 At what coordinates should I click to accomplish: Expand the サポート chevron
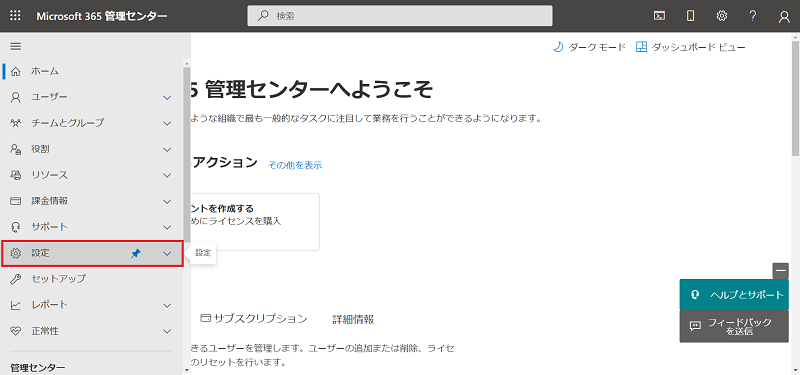(x=167, y=227)
